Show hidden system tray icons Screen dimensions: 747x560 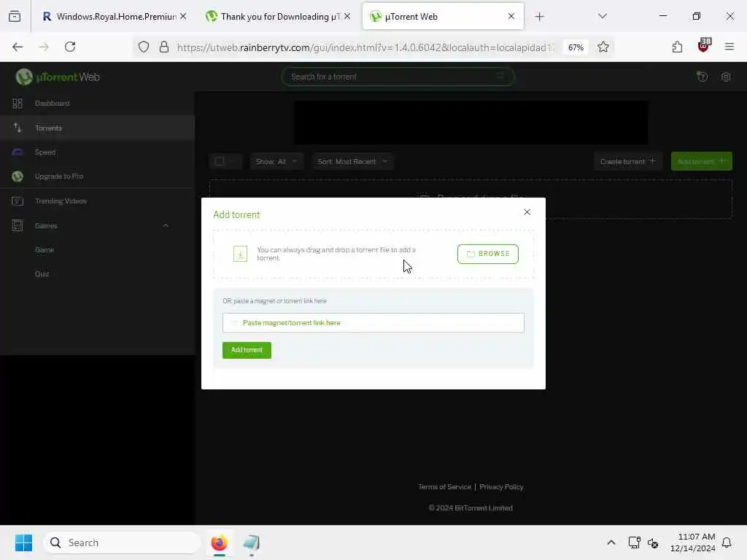point(611,542)
